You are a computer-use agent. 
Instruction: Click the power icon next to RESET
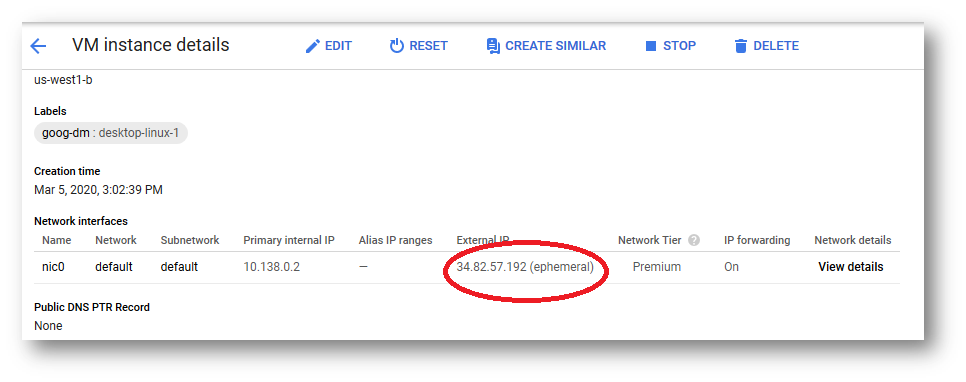pyautogui.click(x=397, y=46)
